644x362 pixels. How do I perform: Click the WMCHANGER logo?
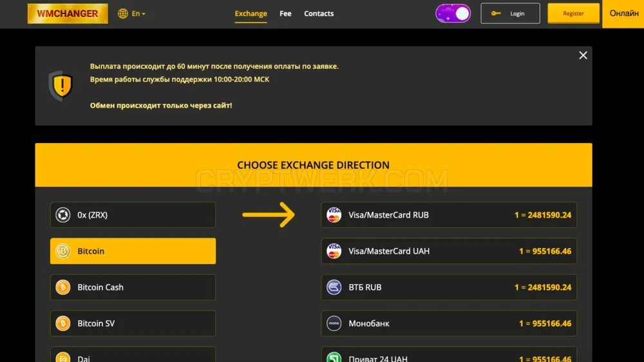pyautogui.click(x=68, y=14)
